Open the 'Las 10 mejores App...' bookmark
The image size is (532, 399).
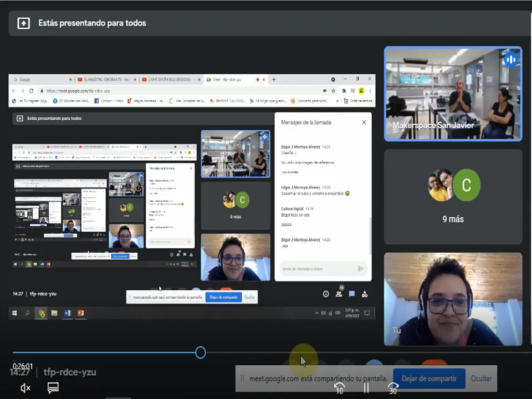point(30,101)
